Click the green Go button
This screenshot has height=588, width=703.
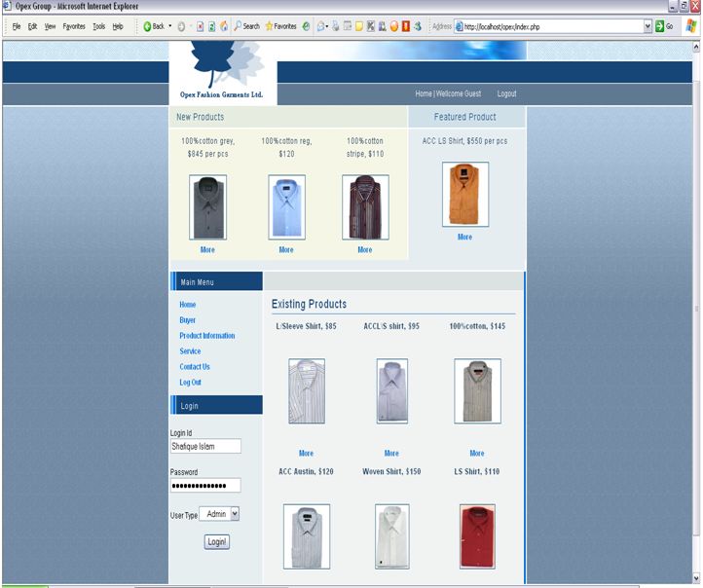pyautogui.click(x=664, y=26)
